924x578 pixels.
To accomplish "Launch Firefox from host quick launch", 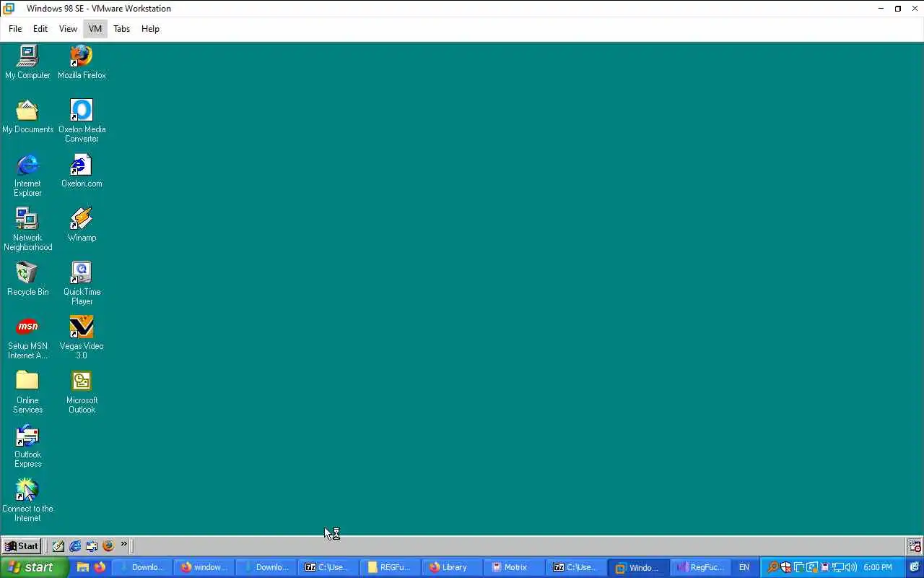I will 100,567.
